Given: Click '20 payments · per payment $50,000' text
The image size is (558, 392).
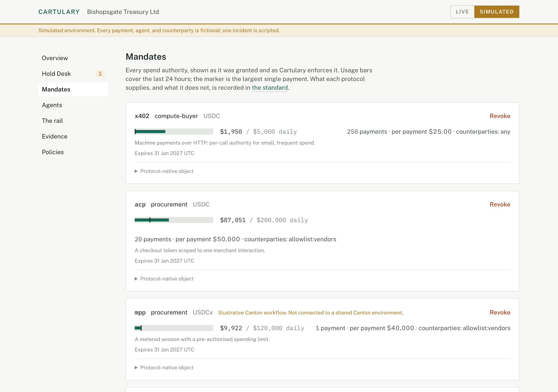Looking at the screenshot, I should tap(187, 239).
